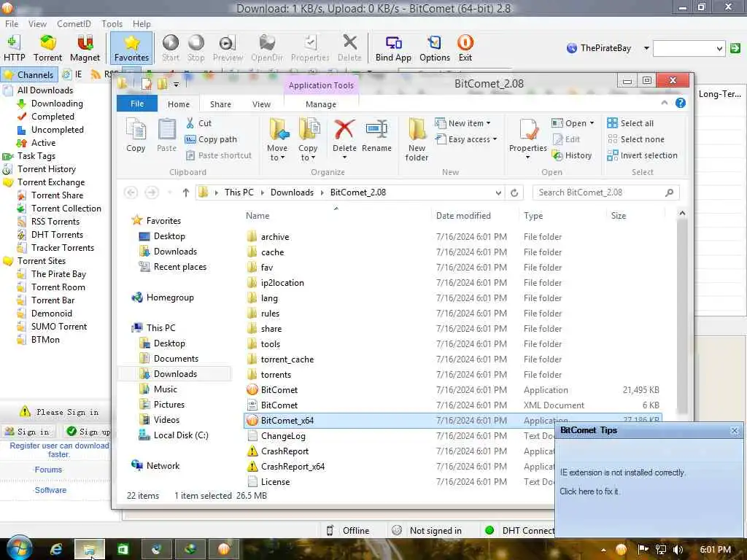747x560 pixels.
Task: Add a Magnet link in BitComet
Action: tap(85, 47)
